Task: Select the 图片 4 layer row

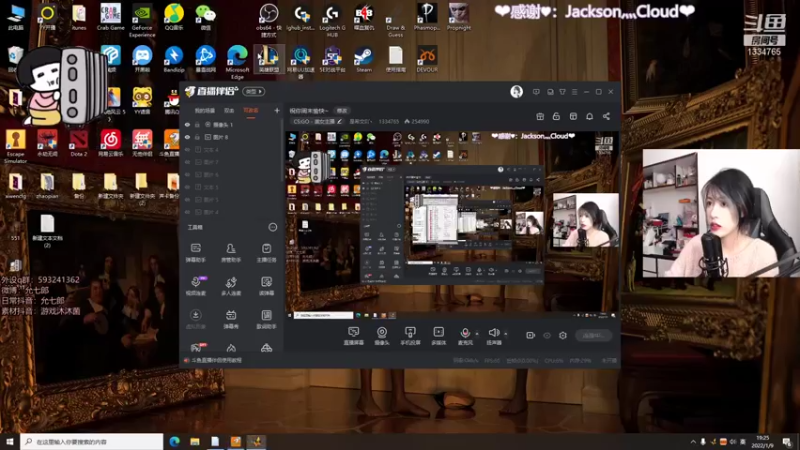Action: pos(231,212)
